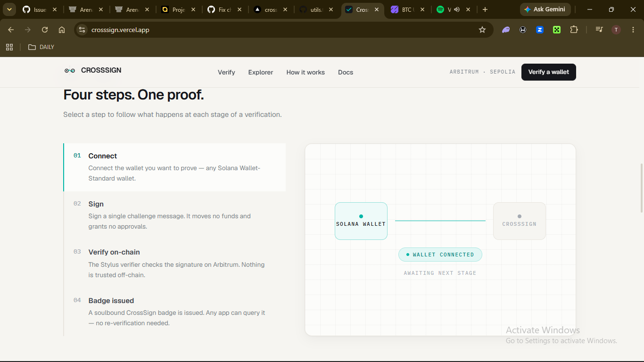Open the blue Z extension icon
The height and width of the screenshot is (362, 644).
click(x=540, y=30)
